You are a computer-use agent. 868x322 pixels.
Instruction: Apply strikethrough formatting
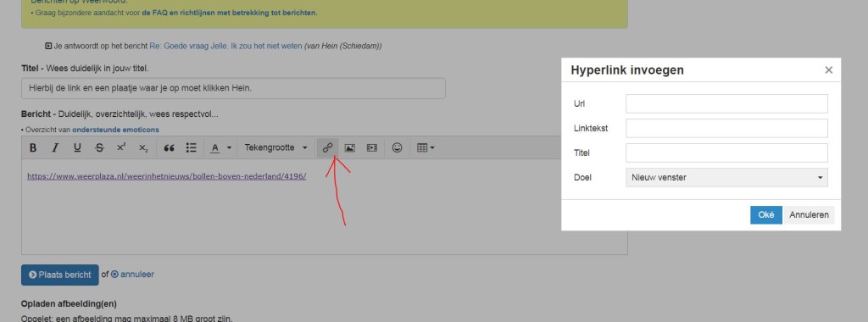(99, 147)
